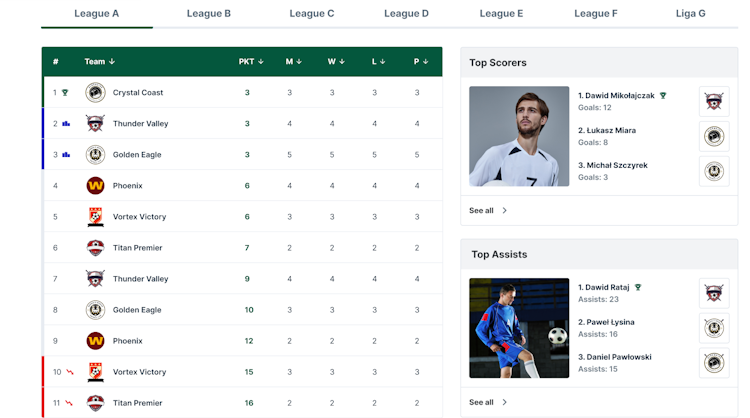The height and width of the screenshot is (418, 750).
Task: Switch to the League B tab
Action: click(209, 13)
